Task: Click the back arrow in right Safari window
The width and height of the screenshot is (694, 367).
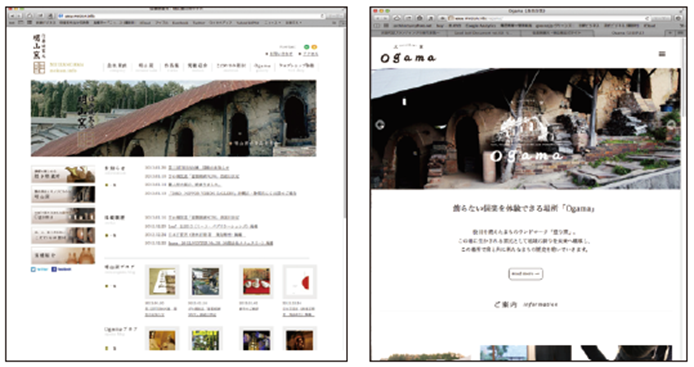Action: (378, 18)
